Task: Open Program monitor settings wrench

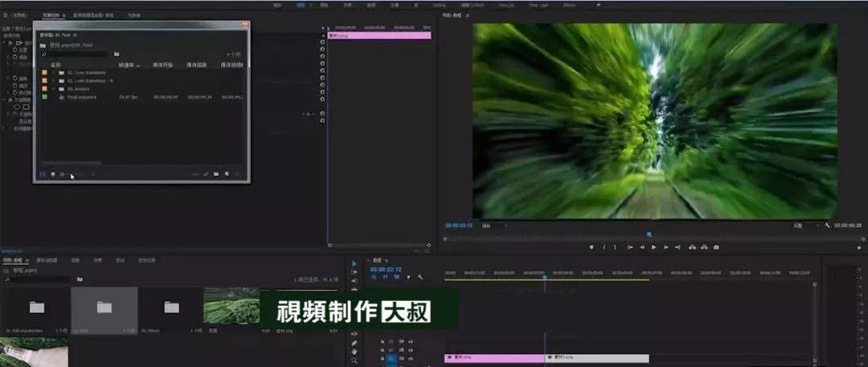Action: pyautogui.click(x=827, y=226)
